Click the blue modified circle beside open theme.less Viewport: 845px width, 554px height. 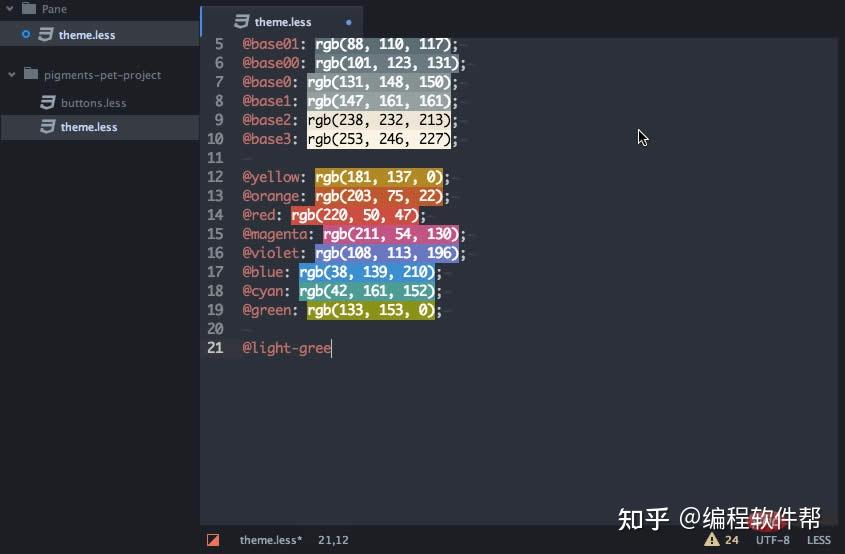pyautogui.click(x=26, y=34)
